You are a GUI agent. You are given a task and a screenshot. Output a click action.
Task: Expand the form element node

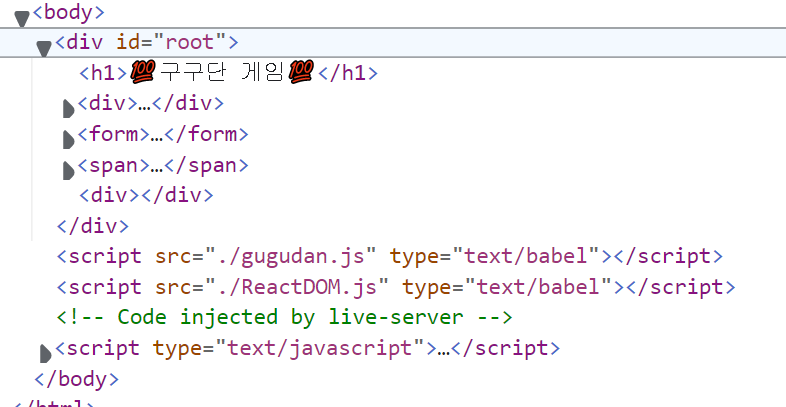click(68, 140)
